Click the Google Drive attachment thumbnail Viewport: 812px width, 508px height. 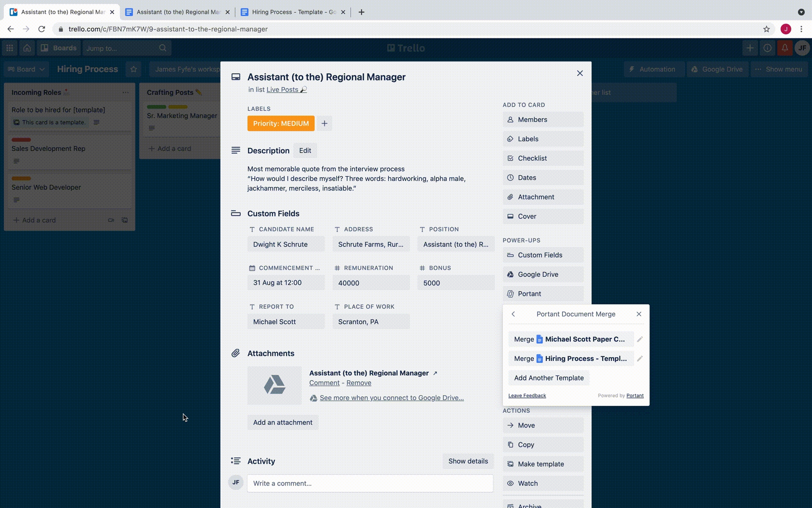click(x=274, y=385)
